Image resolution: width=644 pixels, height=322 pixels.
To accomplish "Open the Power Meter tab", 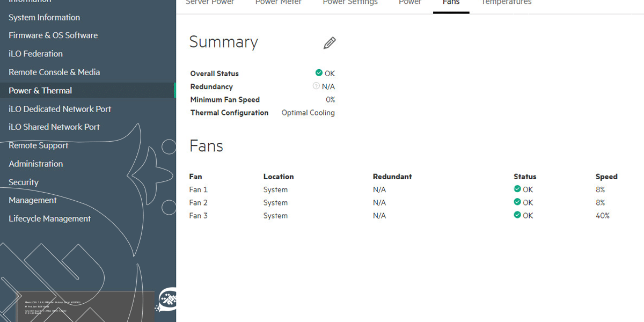I will coord(278,3).
